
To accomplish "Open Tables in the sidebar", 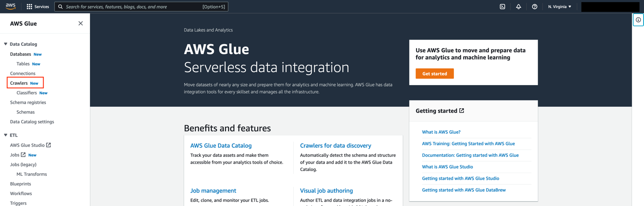I will [23, 64].
